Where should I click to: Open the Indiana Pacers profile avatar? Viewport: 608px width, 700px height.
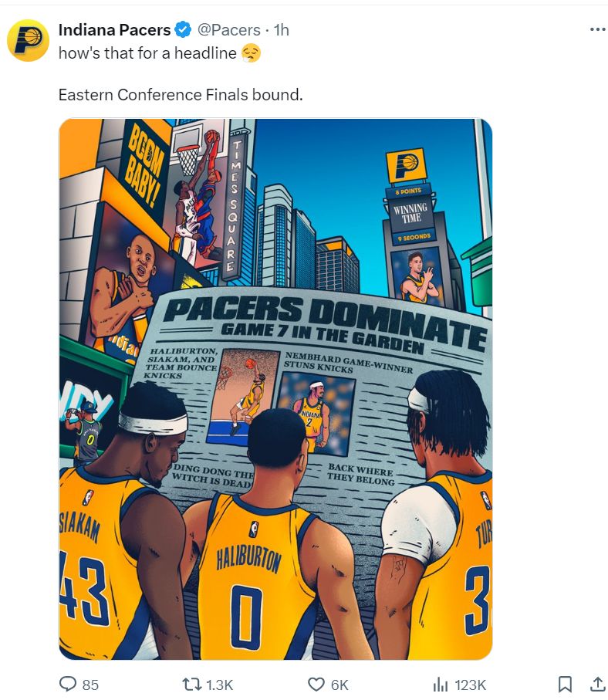tap(28, 40)
